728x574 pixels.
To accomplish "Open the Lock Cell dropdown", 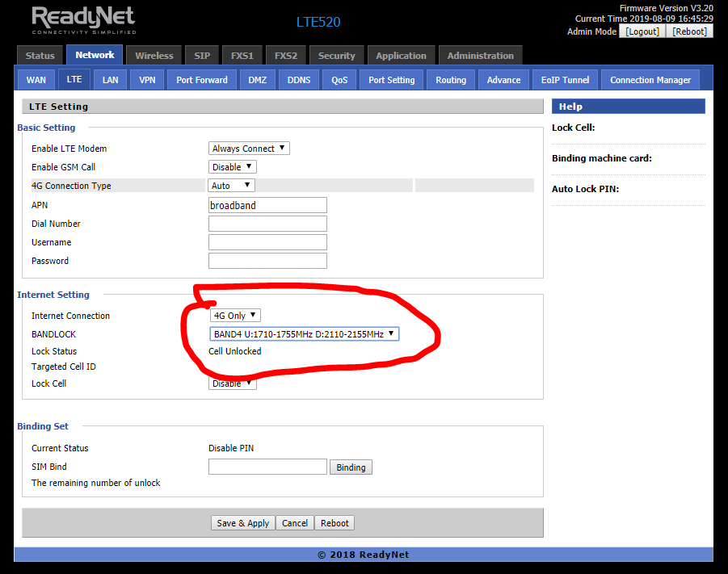I will pos(232,383).
